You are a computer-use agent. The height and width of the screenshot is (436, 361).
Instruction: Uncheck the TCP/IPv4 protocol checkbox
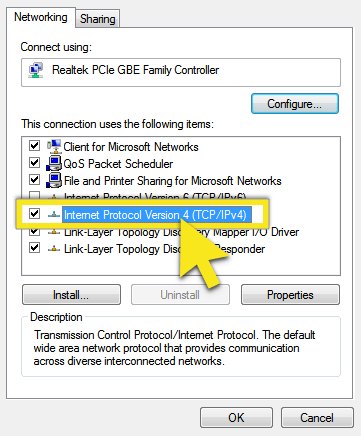(35, 213)
